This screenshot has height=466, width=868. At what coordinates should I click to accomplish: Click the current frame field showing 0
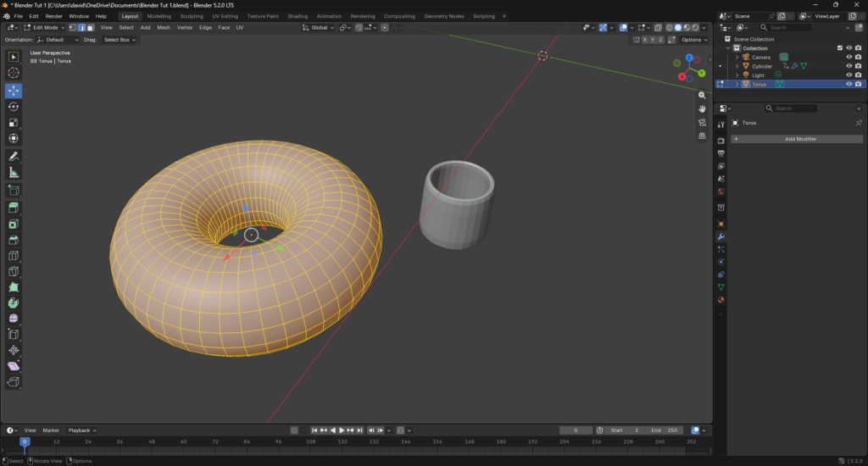576,430
